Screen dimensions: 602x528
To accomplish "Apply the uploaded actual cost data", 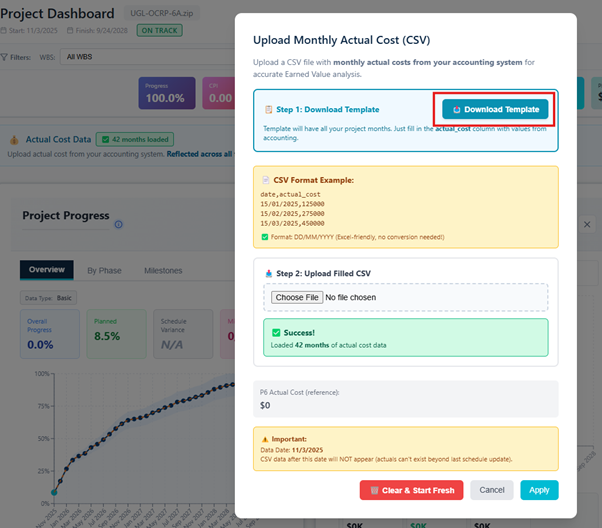I will [x=539, y=490].
